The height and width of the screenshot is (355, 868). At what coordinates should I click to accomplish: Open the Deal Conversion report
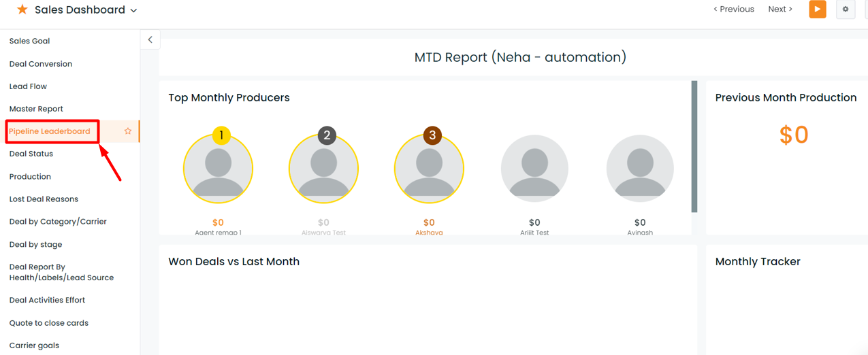click(x=41, y=64)
